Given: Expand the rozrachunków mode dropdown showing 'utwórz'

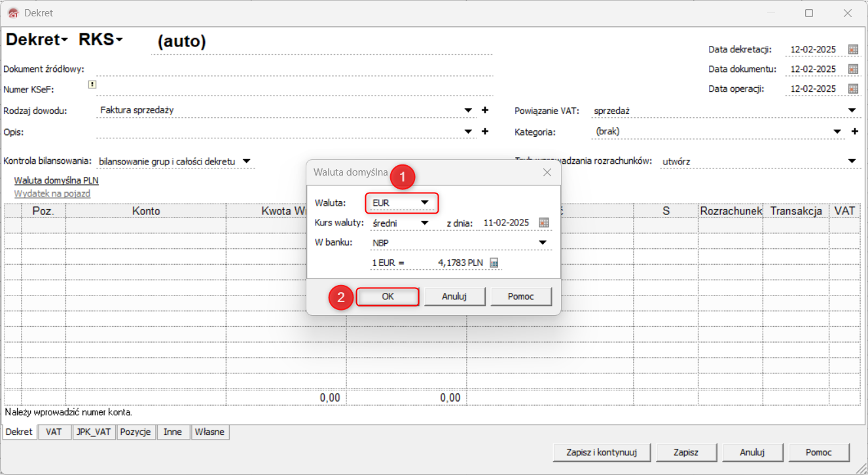Looking at the screenshot, I should (852, 161).
